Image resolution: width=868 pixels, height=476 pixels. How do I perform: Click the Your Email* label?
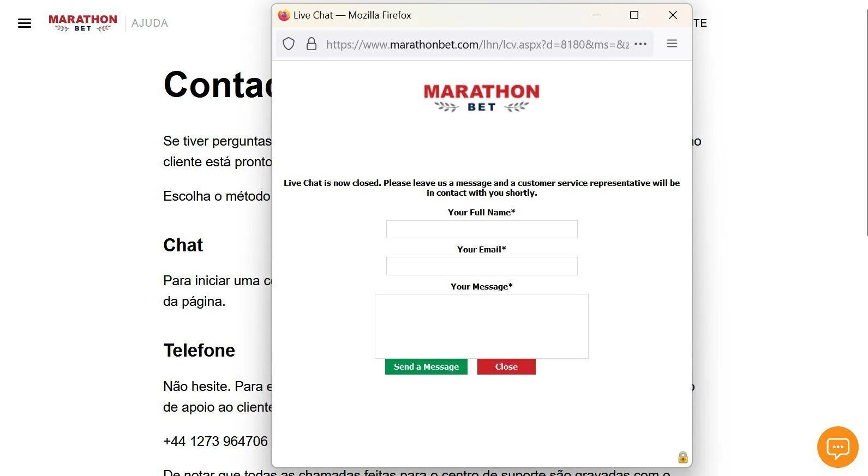pos(482,250)
